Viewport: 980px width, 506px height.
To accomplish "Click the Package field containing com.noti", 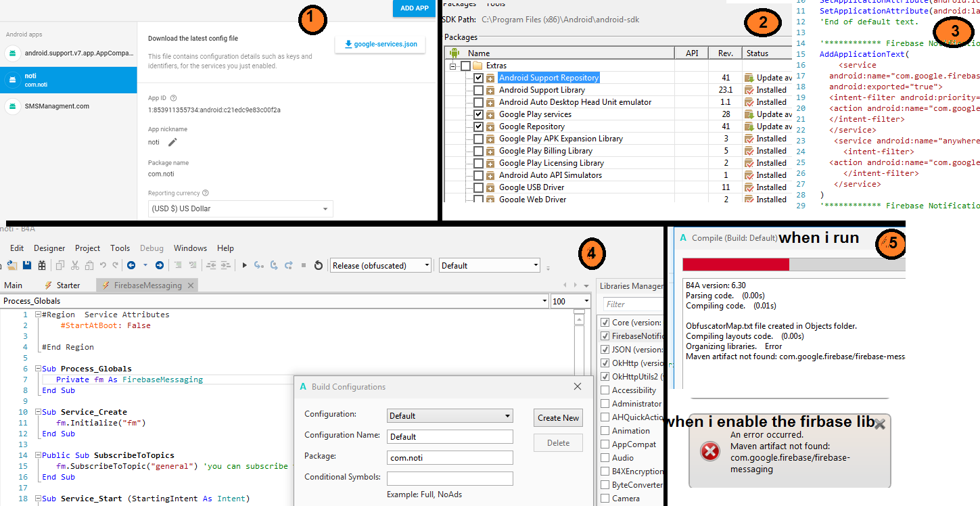I will pyautogui.click(x=450, y=457).
